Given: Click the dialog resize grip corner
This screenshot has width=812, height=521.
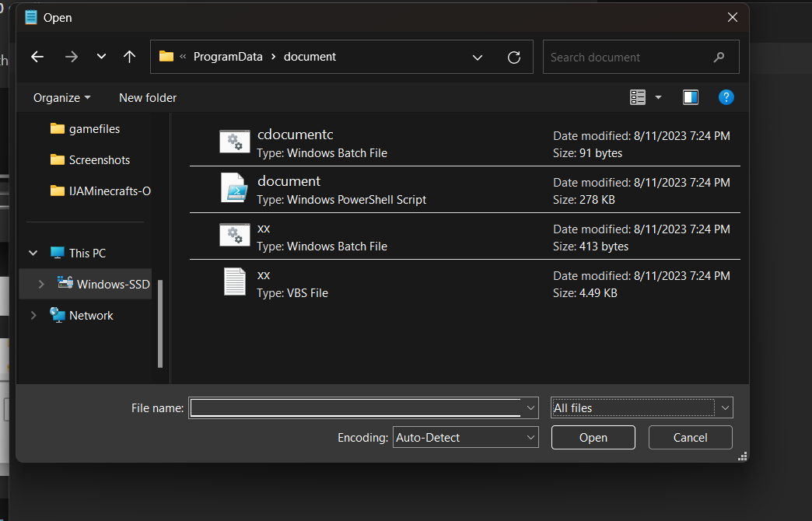Looking at the screenshot, I should pyautogui.click(x=742, y=456).
